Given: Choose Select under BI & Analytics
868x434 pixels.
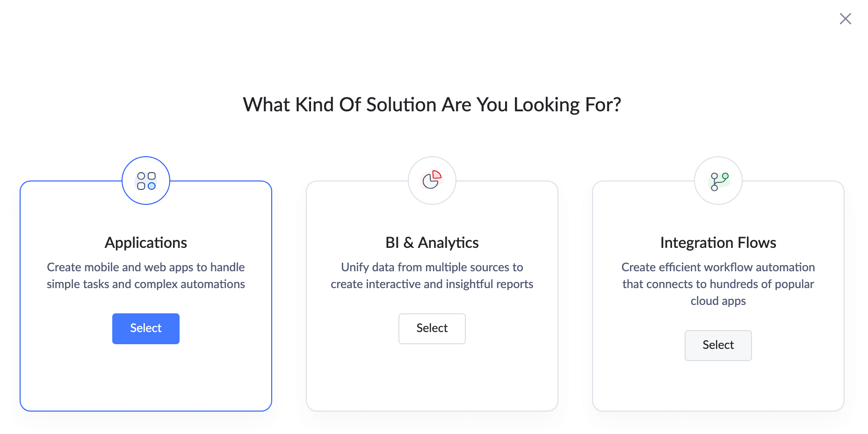Looking at the screenshot, I should (432, 328).
